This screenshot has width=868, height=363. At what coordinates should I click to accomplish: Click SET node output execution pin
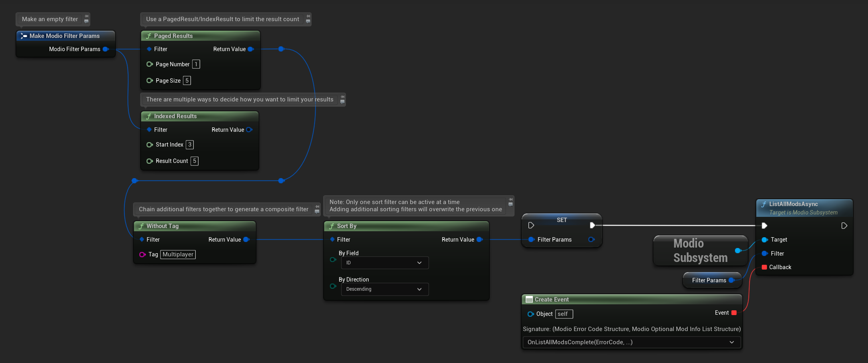[592, 225]
